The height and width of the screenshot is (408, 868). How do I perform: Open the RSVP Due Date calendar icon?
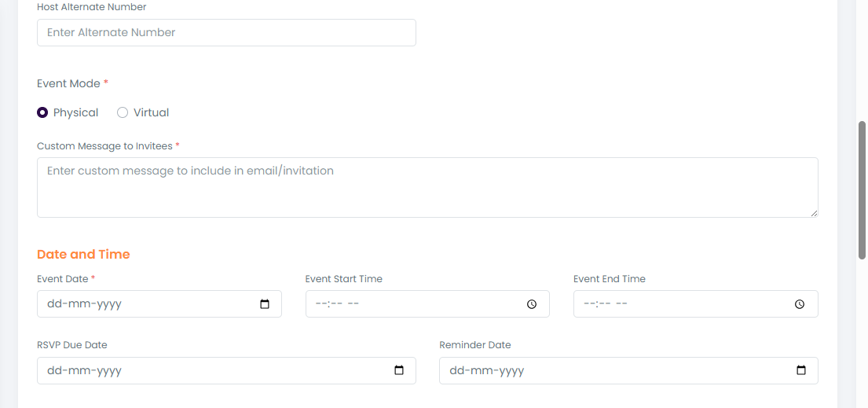[399, 370]
